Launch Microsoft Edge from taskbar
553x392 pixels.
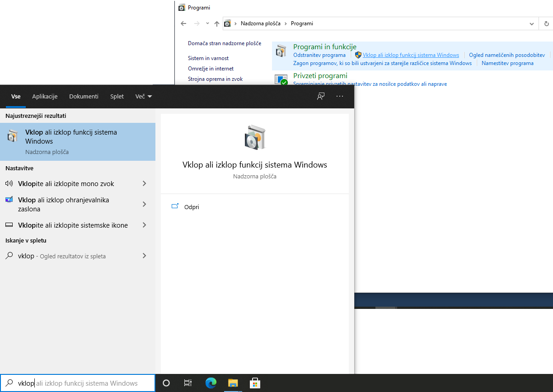(211, 383)
